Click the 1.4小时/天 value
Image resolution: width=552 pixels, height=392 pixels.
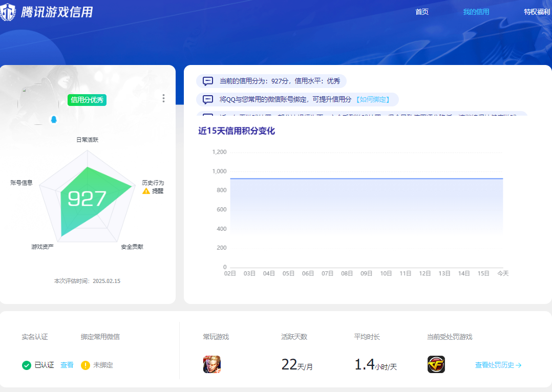[376, 365]
